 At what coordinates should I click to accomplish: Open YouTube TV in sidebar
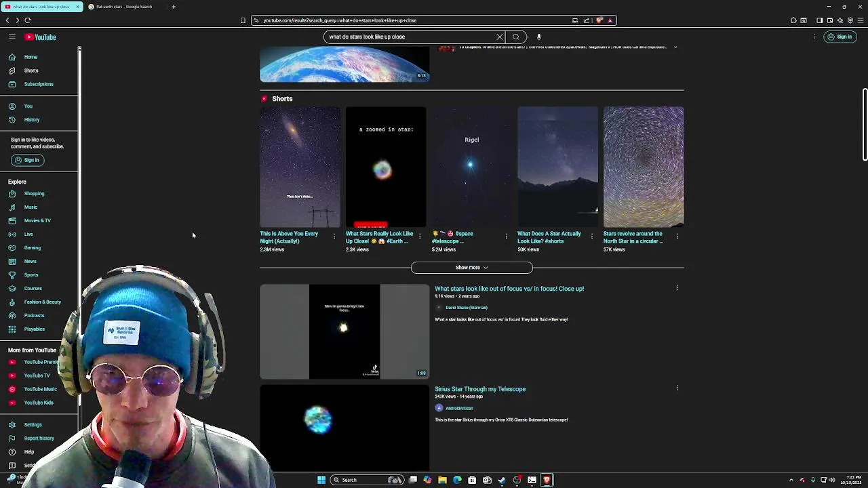click(x=37, y=375)
